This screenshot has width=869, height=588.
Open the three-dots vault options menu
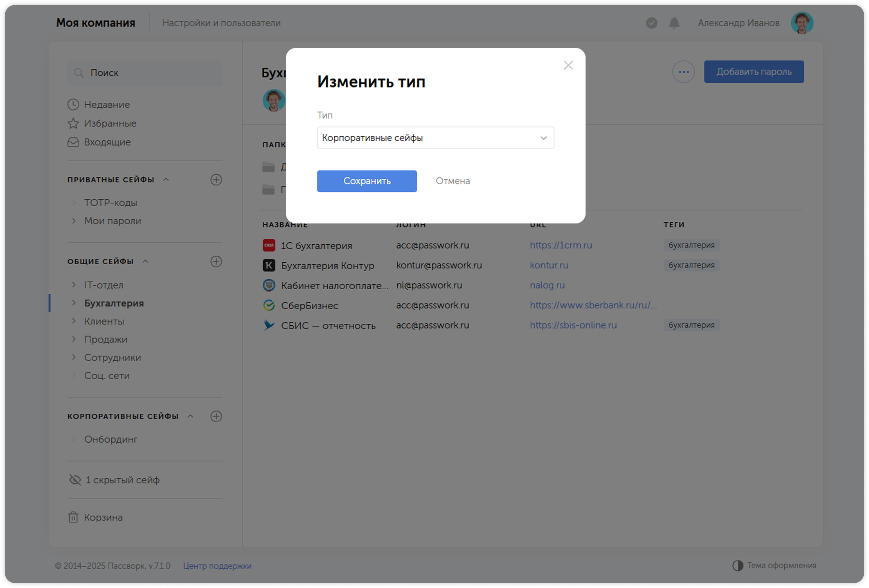(683, 72)
